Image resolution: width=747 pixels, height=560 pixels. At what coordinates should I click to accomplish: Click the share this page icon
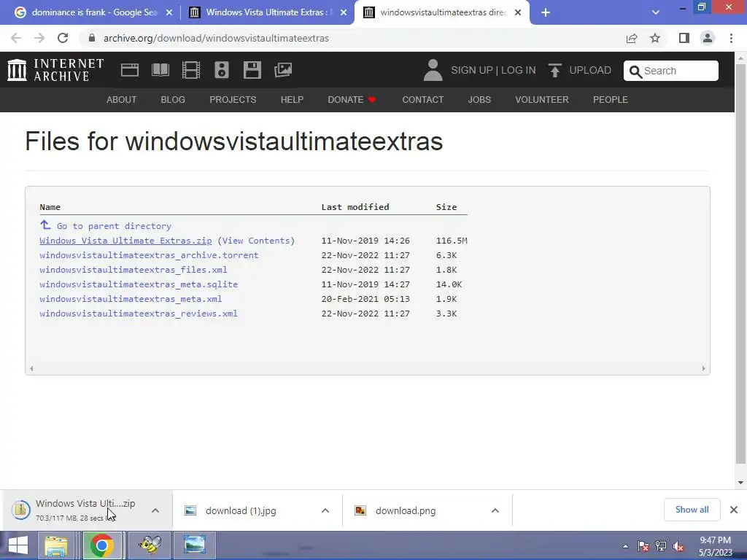(632, 38)
